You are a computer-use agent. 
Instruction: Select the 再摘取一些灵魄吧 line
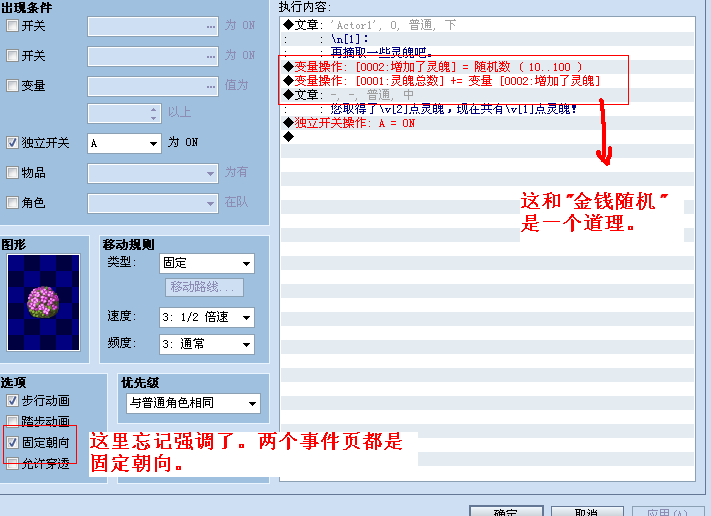(x=487, y=53)
